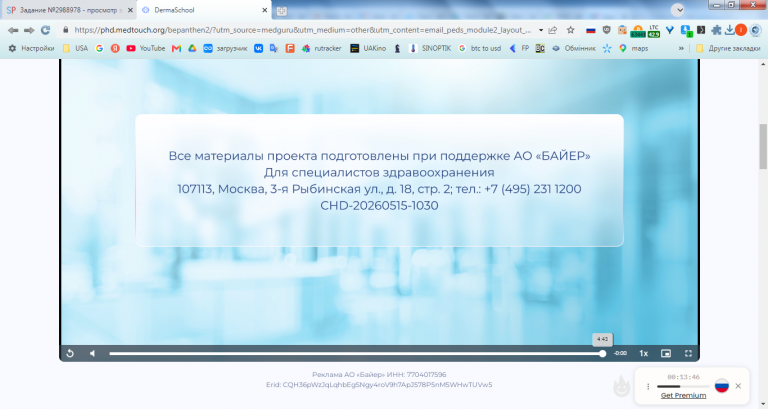Open the Google bookmark icon
The width and height of the screenshot is (768, 409).
click(99, 48)
